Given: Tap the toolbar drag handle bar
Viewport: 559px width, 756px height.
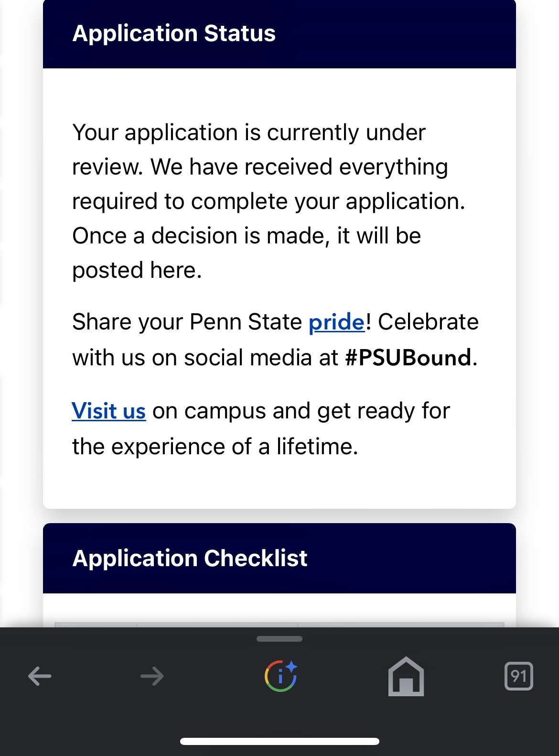Looking at the screenshot, I should tap(279, 639).
